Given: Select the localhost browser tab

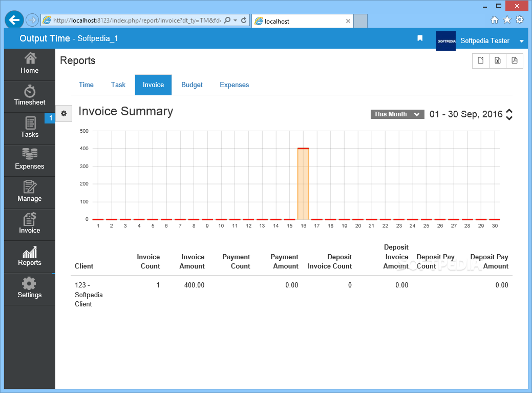Looking at the screenshot, I should (x=303, y=21).
